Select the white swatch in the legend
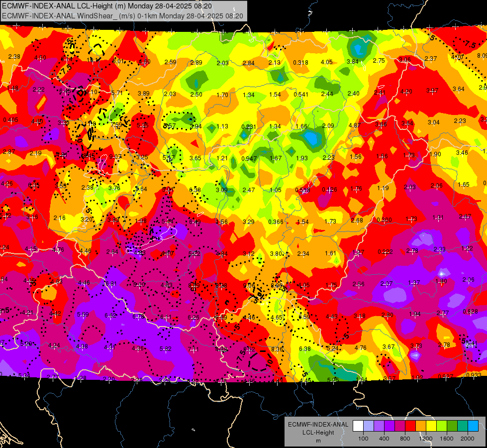This screenshot has width=487, height=448. tap(358, 426)
